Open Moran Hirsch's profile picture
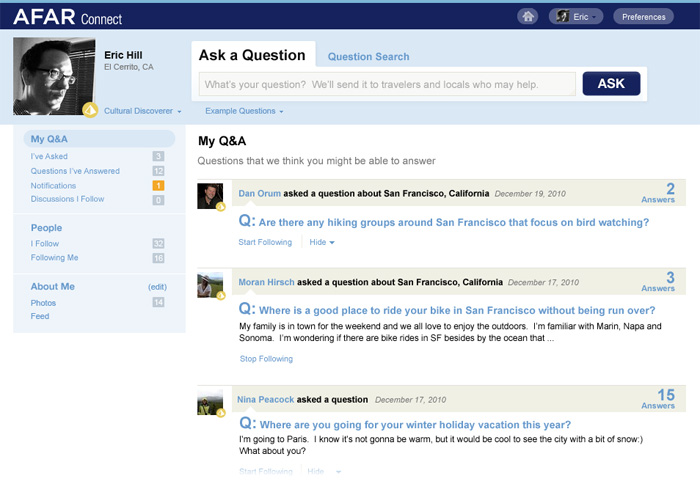 [x=210, y=284]
